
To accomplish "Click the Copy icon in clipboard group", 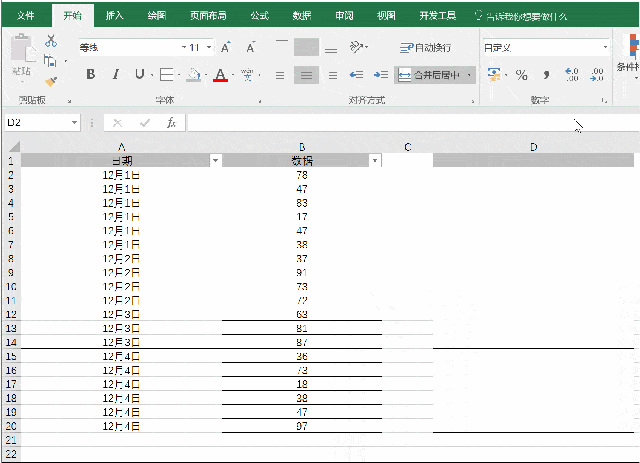I will pos(50,61).
